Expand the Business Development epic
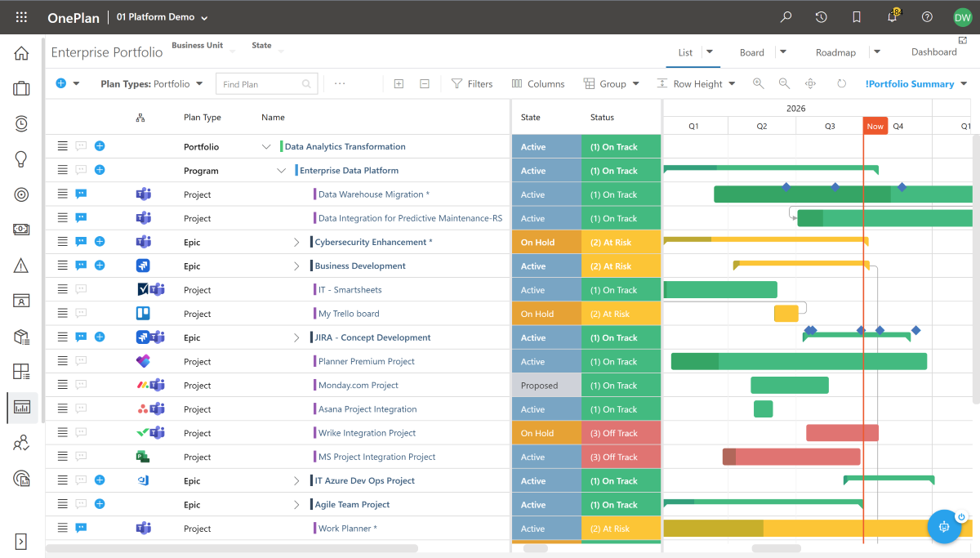 (x=296, y=266)
